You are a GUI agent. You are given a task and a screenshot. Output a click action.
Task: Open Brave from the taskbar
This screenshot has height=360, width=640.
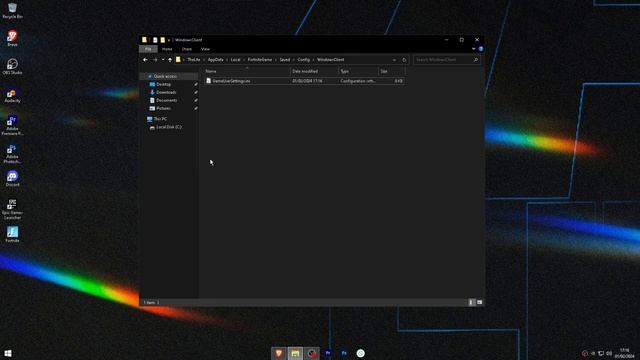coord(279,353)
